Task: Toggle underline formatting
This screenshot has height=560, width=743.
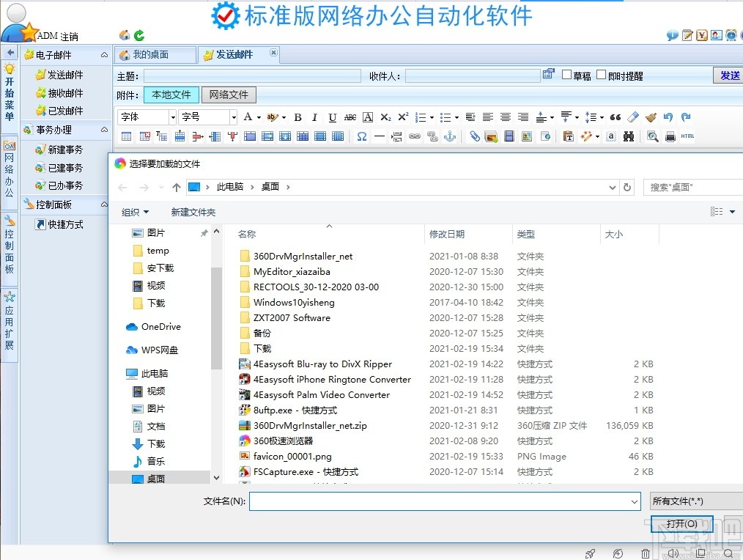Action: (x=333, y=117)
